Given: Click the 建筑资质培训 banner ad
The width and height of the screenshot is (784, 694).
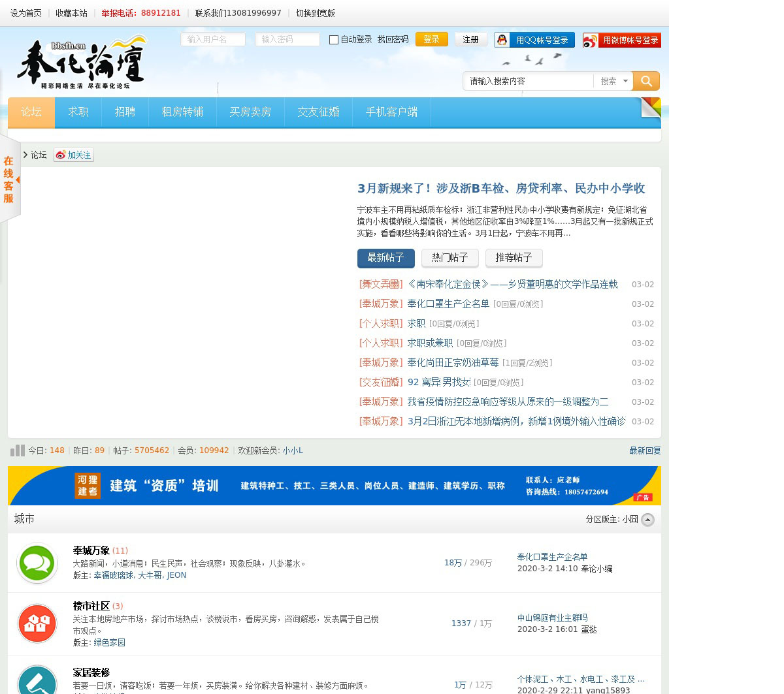Looking at the screenshot, I should coord(335,486).
